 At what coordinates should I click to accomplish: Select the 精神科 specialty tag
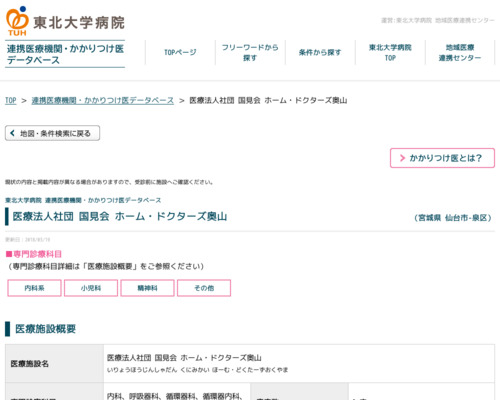[x=147, y=288]
